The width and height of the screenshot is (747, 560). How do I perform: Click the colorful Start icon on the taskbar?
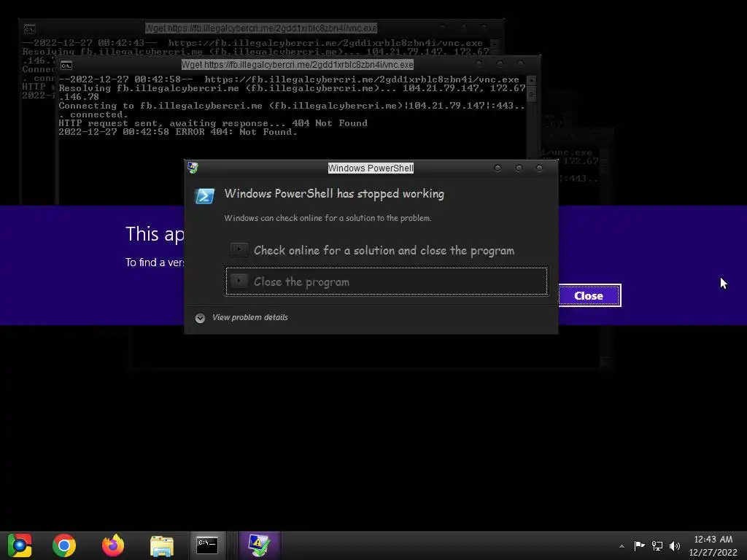(x=19, y=545)
